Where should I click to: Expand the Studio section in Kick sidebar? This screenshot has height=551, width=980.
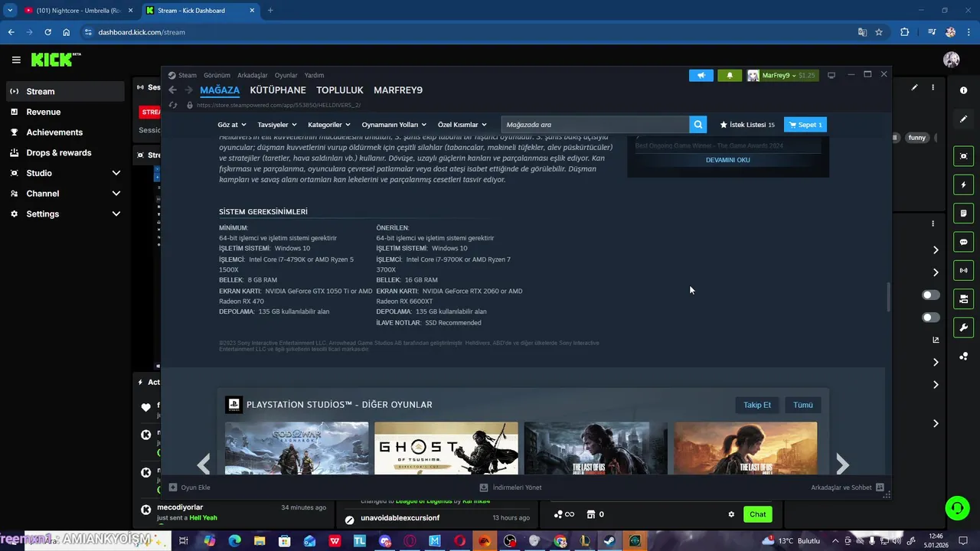[x=116, y=173]
